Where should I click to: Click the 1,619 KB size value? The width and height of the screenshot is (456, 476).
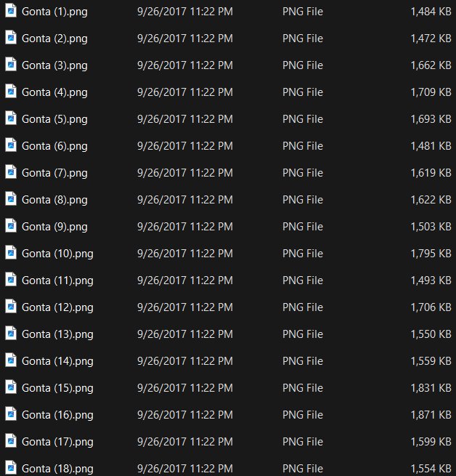(x=431, y=173)
